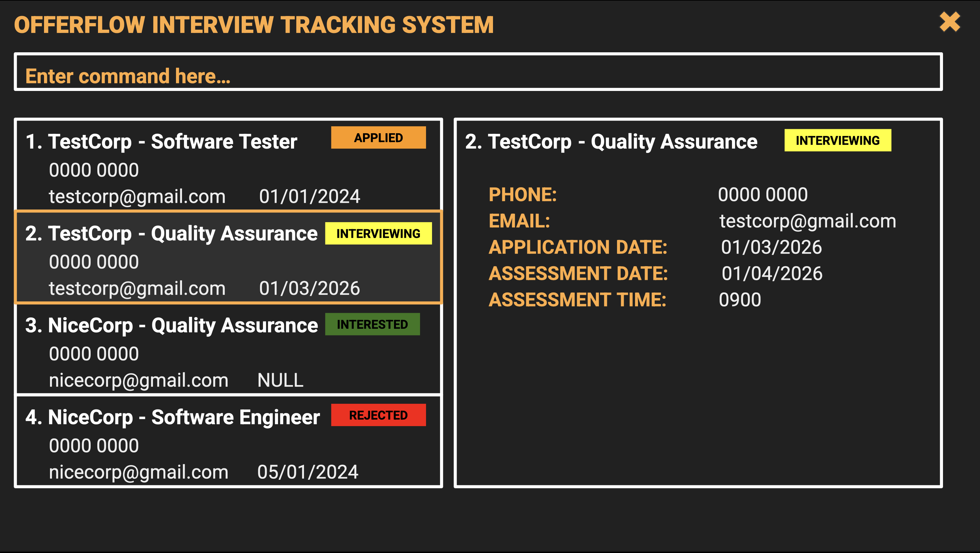Select NiceCorp - Software Engineer entry

tap(172, 418)
